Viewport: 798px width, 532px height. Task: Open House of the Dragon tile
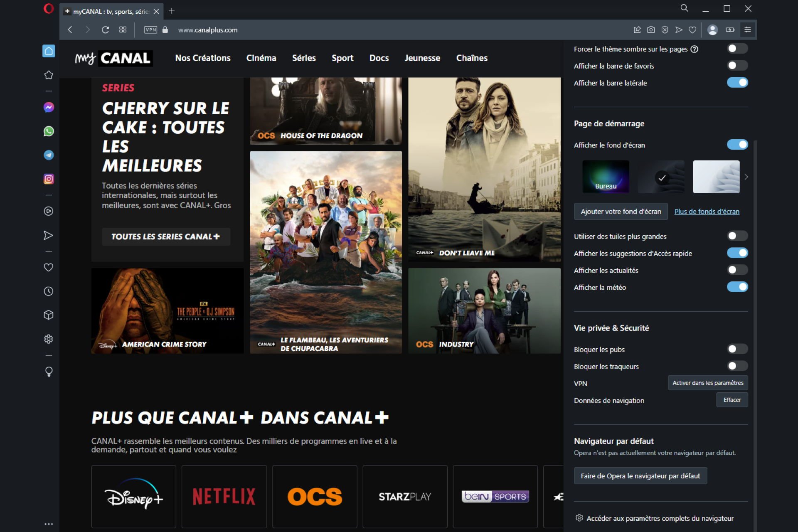326,111
